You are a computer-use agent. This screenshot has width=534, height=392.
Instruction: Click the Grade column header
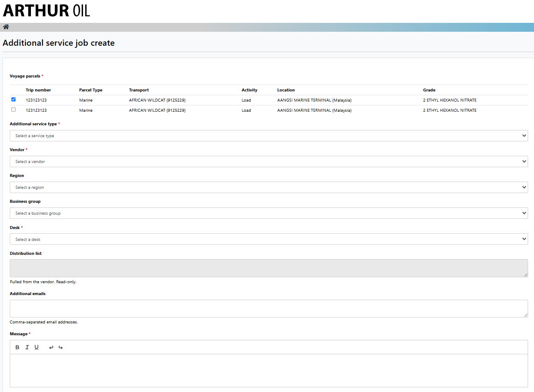[429, 90]
